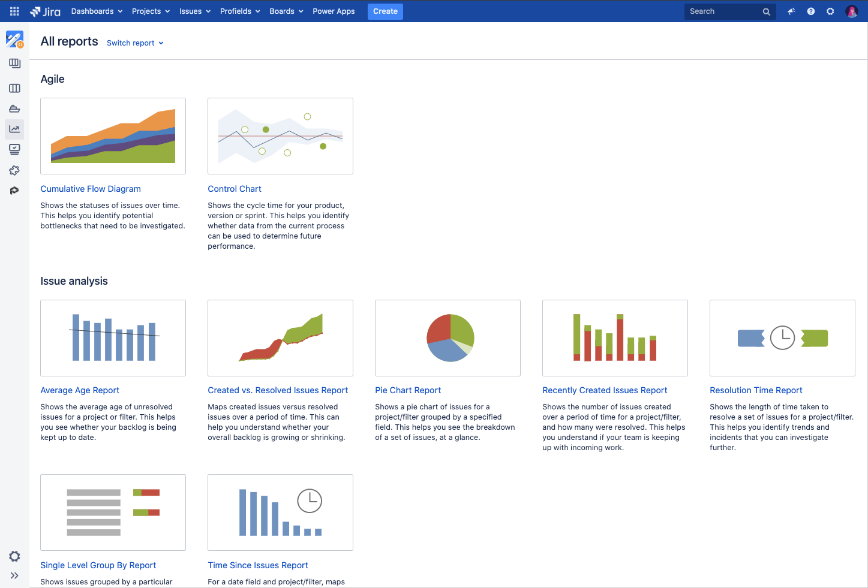
Task: Open the Releases ship icon in the sidebar
Action: click(x=14, y=108)
